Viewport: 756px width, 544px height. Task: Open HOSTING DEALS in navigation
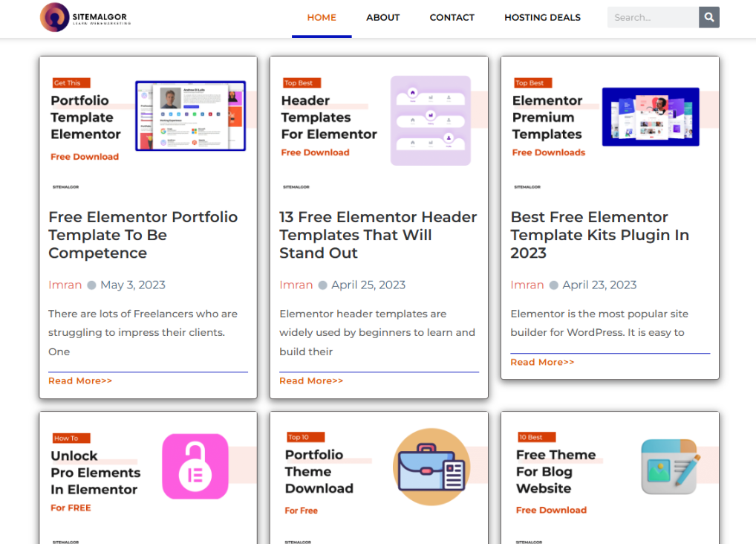click(542, 18)
